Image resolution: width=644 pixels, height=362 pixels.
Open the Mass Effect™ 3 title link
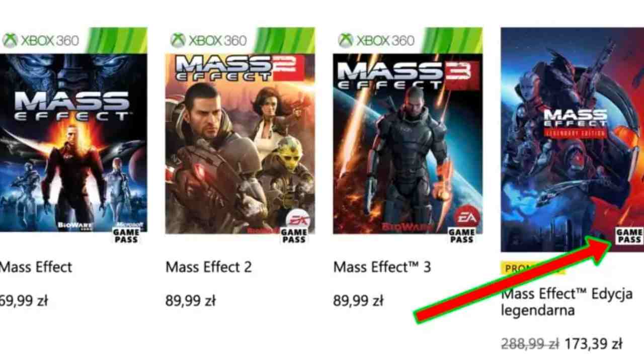(x=382, y=267)
